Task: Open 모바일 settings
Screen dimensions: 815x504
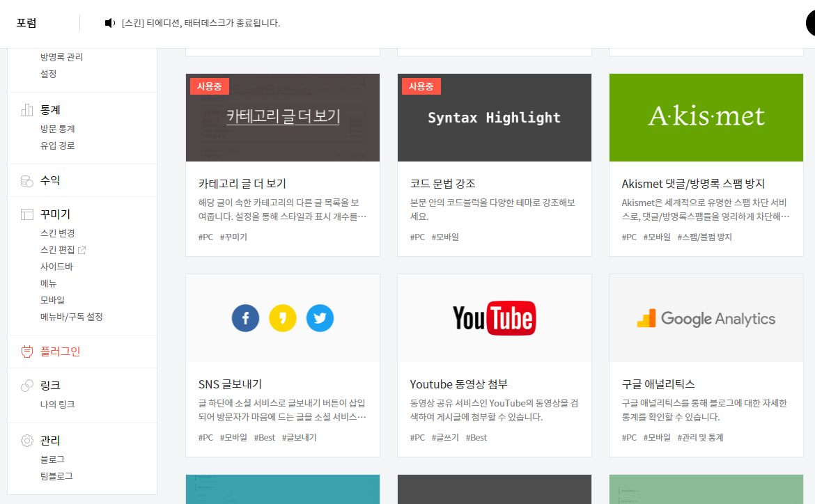Action: 52,300
